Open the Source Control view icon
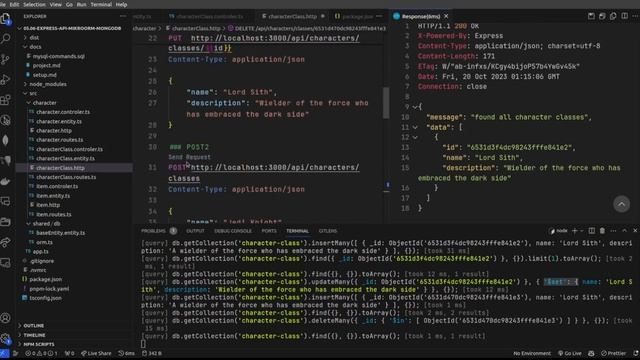 (5, 59)
